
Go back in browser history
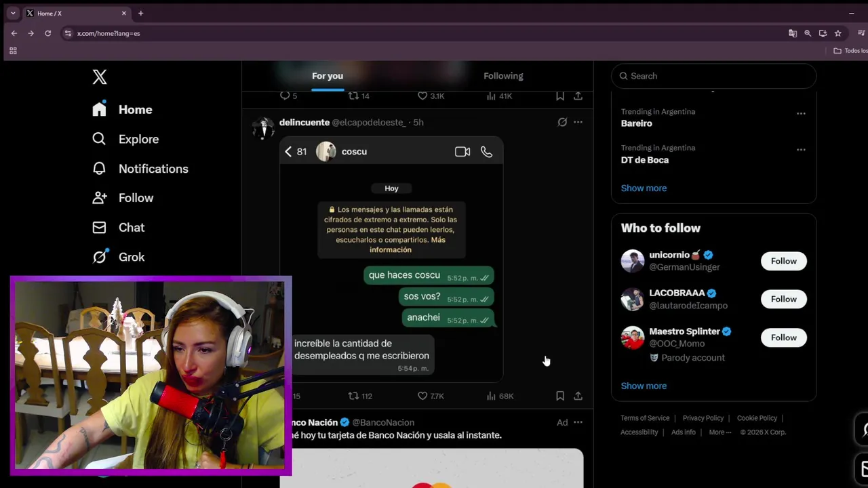click(x=14, y=33)
